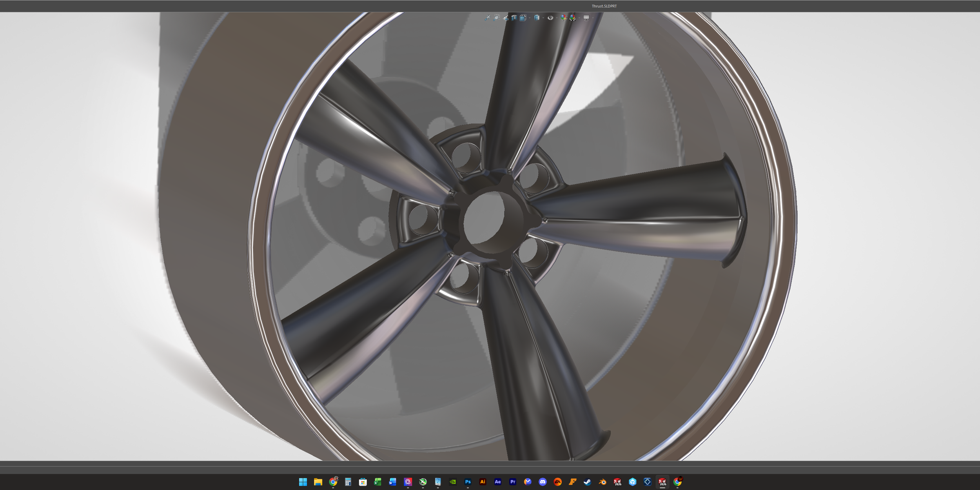The image size is (980, 490).
Task: Open the Windows Start menu
Action: pyautogui.click(x=303, y=482)
